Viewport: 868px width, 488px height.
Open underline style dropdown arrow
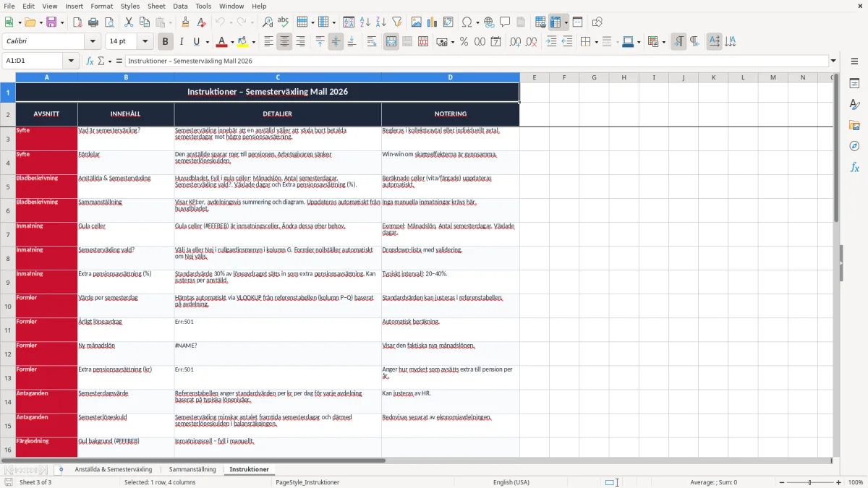207,42
